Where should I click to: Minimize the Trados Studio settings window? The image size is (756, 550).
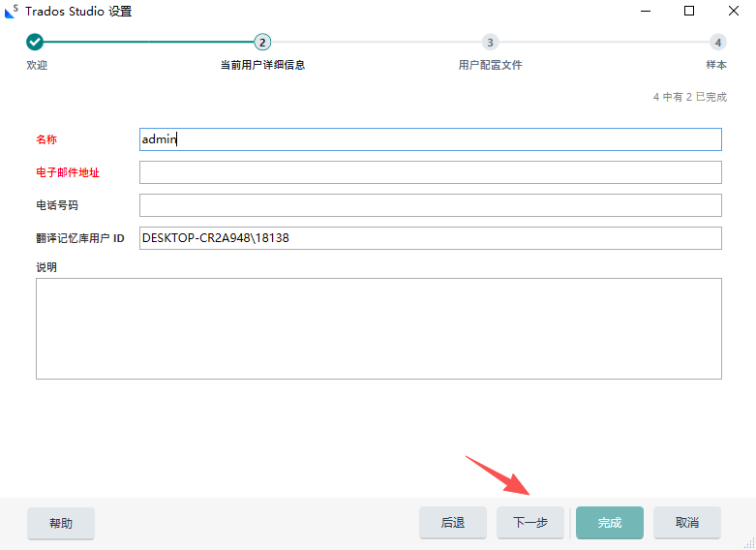point(646,11)
